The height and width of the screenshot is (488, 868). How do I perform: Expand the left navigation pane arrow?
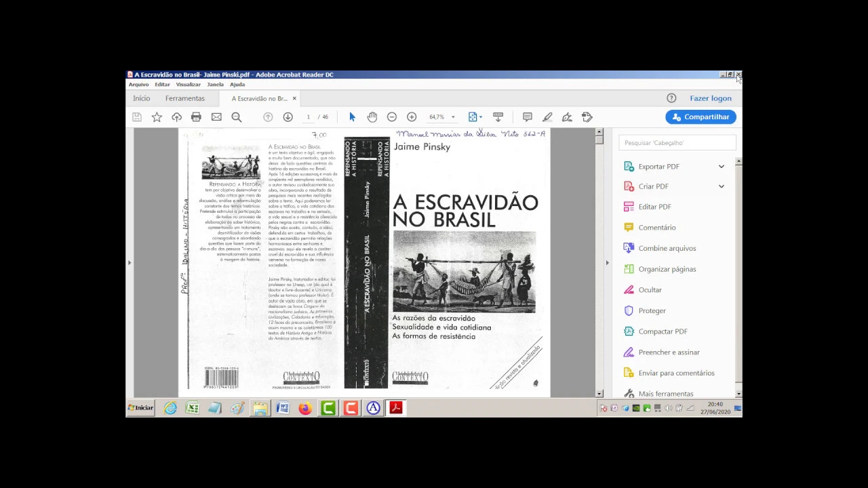coord(130,262)
